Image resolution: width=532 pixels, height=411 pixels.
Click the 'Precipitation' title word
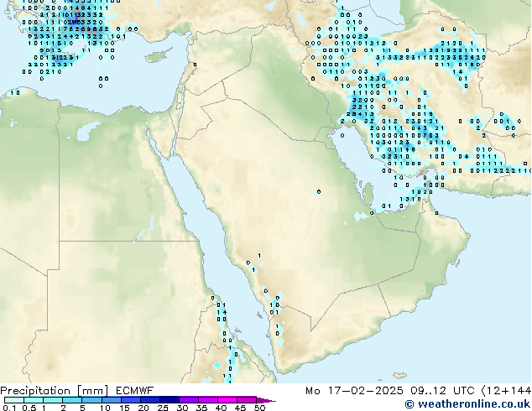pyautogui.click(x=35, y=391)
